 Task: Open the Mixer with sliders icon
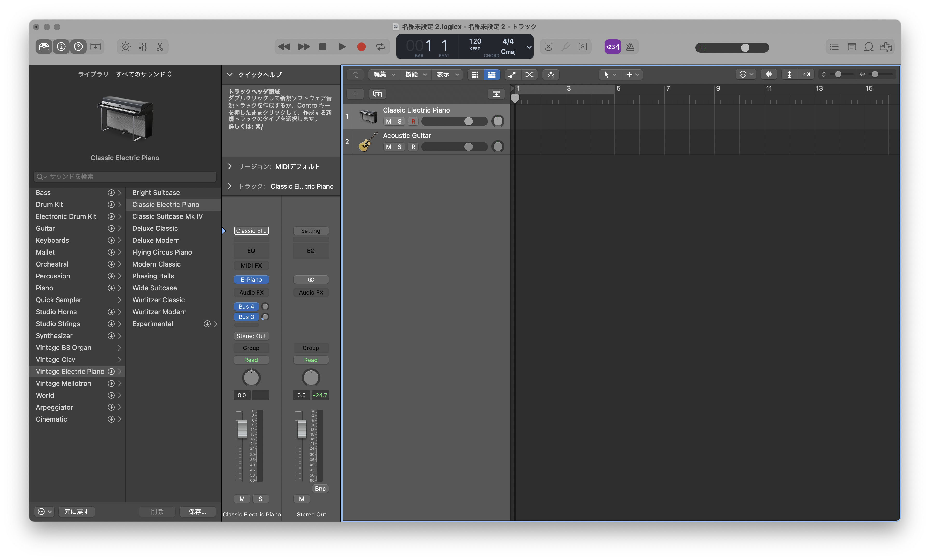coord(143,47)
